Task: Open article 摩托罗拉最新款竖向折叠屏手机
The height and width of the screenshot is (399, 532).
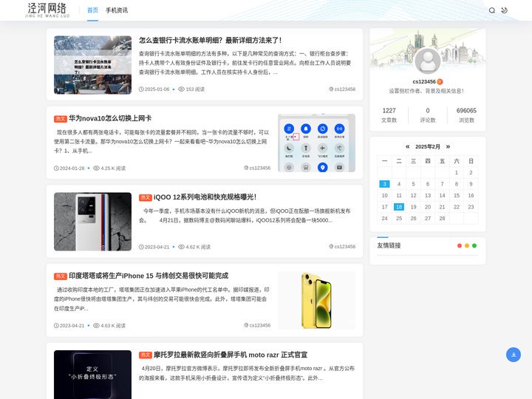Action: tap(231, 355)
